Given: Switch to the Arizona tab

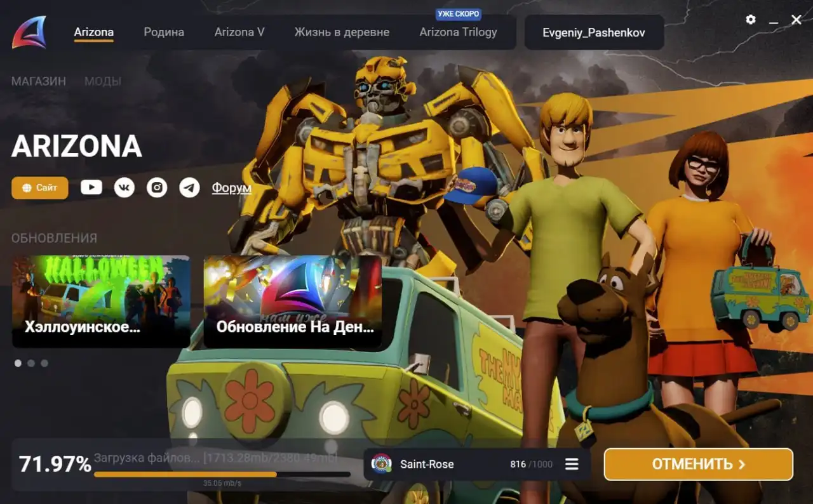Looking at the screenshot, I should click(94, 32).
